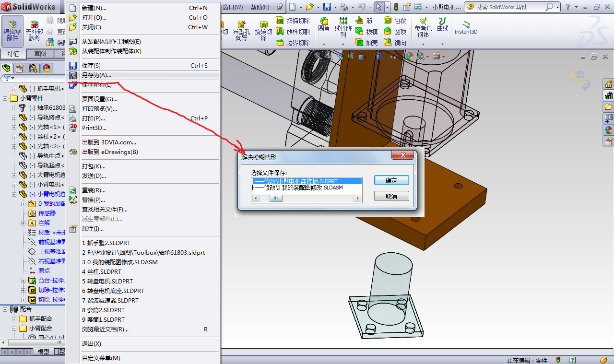Open recent file 4 丝杠.SLDPRT

pos(143,271)
